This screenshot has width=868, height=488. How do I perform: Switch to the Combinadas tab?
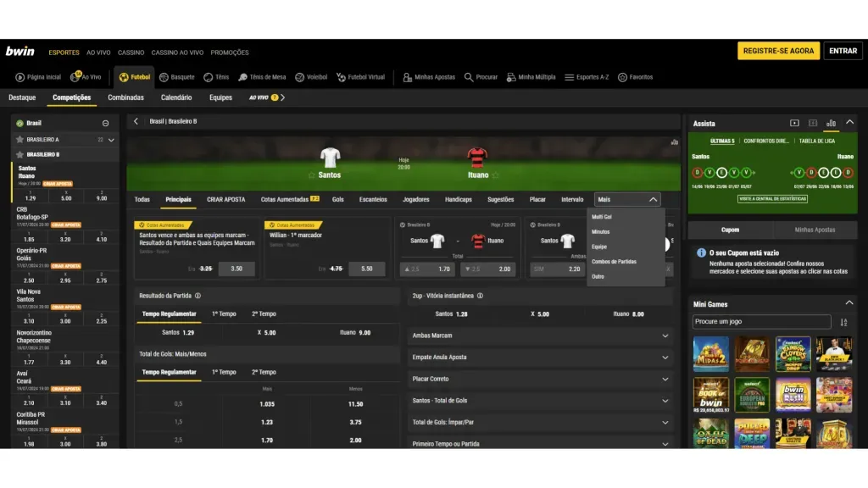pos(126,97)
